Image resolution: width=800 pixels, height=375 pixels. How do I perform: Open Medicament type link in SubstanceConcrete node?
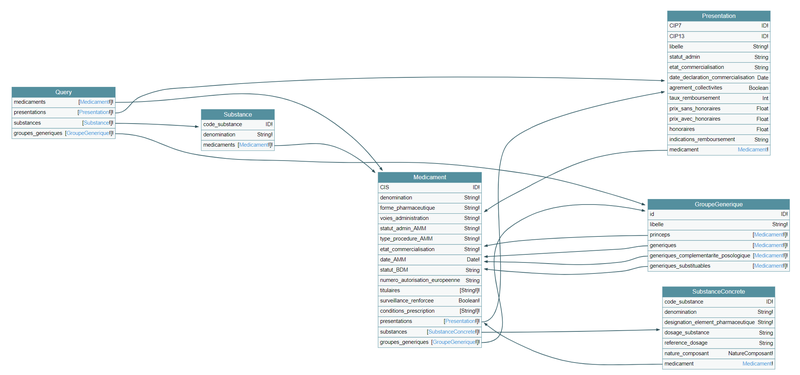[757, 364]
